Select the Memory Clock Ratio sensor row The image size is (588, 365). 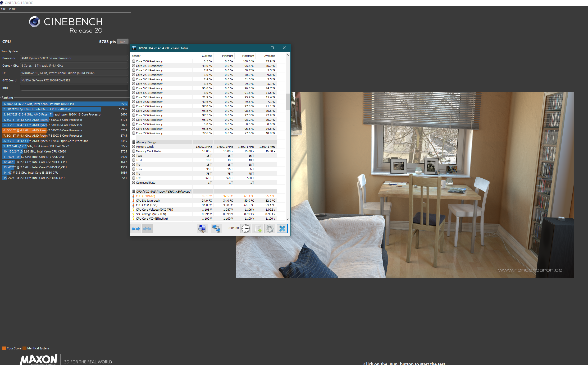[204, 151]
